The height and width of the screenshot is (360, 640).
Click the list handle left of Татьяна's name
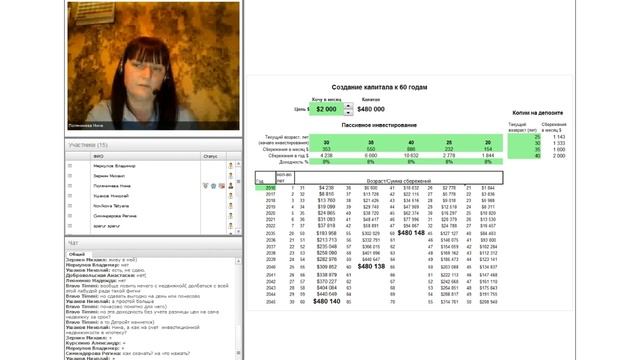[70, 206]
